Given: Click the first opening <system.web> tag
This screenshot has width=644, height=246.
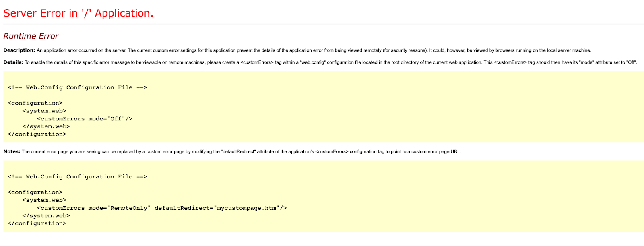Looking at the screenshot, I should (44, 111).
